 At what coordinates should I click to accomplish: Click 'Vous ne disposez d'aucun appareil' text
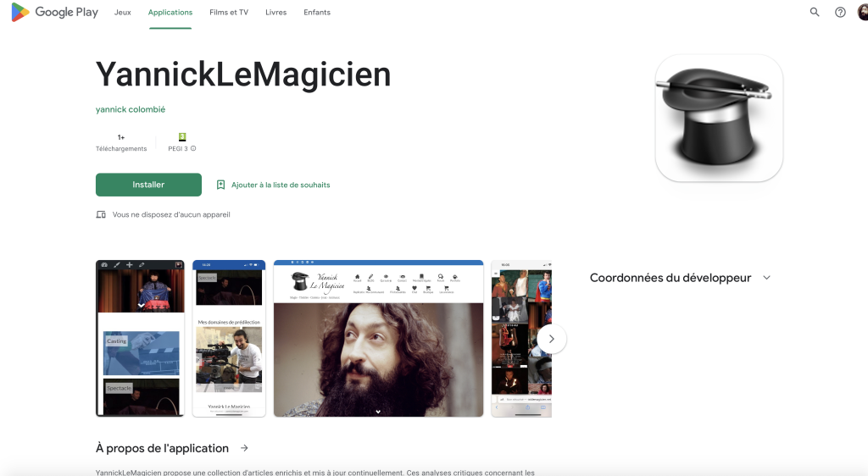tap(171, 214)
